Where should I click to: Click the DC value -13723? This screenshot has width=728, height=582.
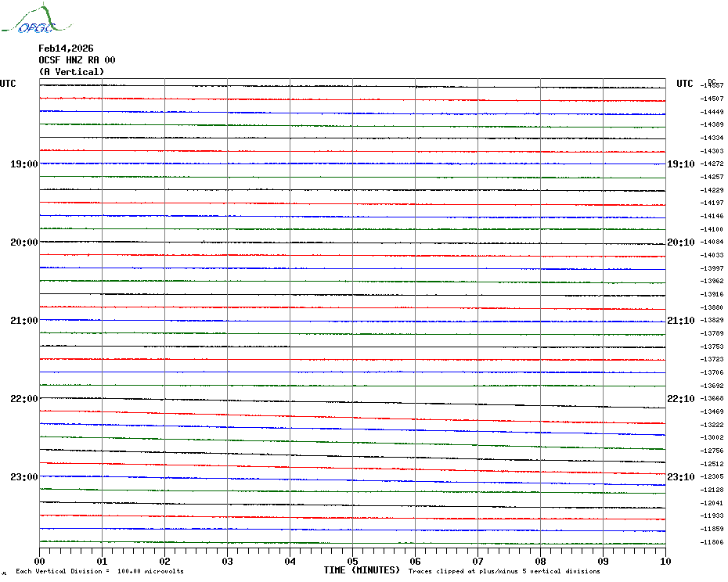click(712, 359)
